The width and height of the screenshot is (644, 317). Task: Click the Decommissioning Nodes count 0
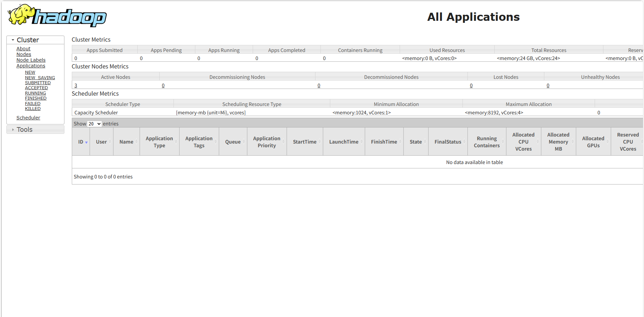(x=163, y=86)
